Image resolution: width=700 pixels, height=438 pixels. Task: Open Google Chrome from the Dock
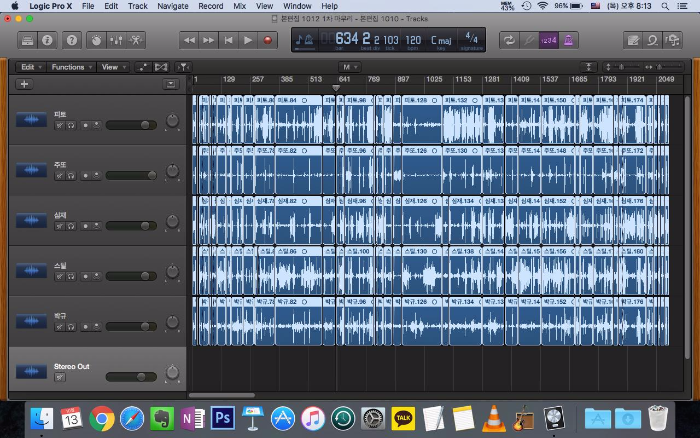102,419
